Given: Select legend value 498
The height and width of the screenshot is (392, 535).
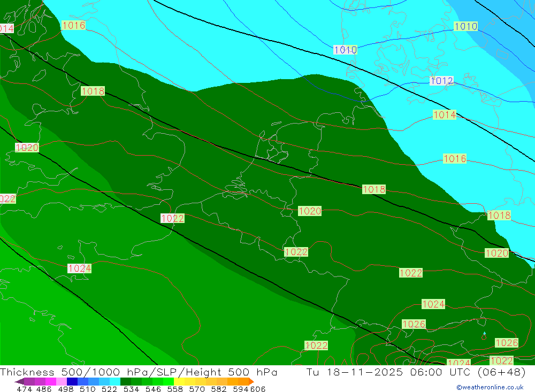Looking at the screenshot, I should [65, 389].
